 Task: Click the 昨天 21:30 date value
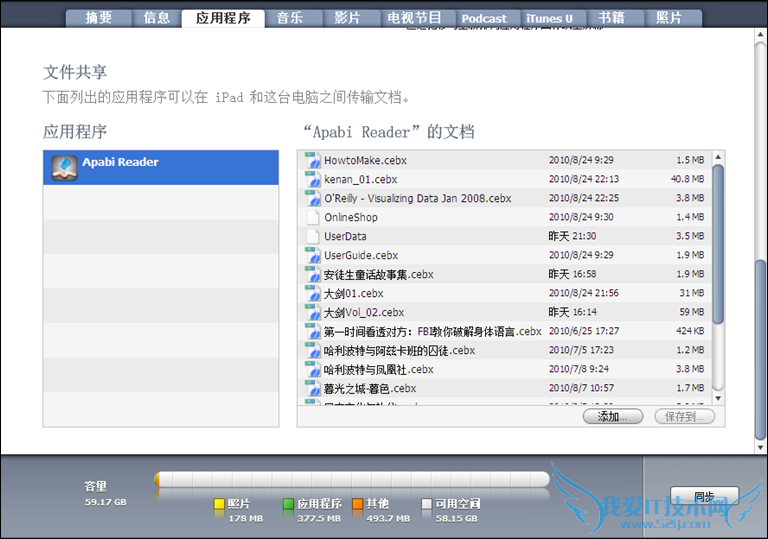pos(572,236)
